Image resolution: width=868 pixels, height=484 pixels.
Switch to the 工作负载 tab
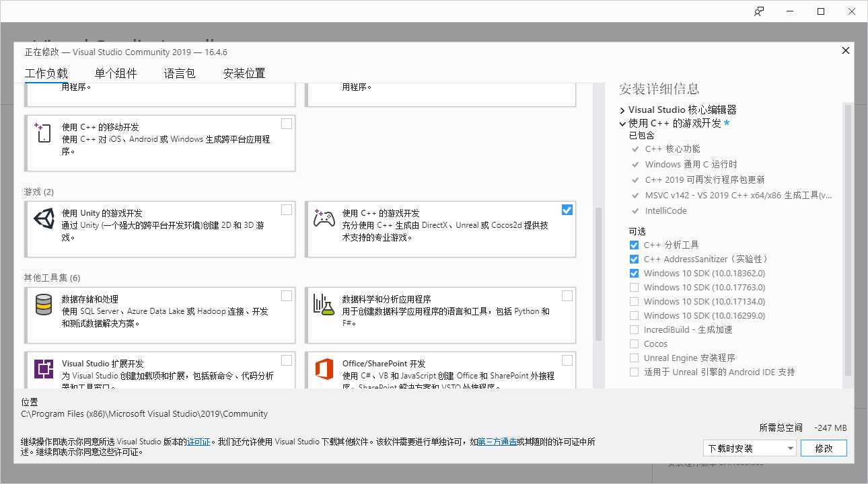(46, 74)
